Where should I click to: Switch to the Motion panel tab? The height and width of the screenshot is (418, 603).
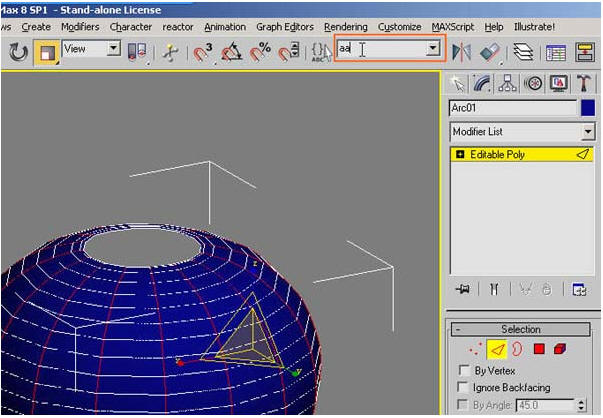pos(533,83)
